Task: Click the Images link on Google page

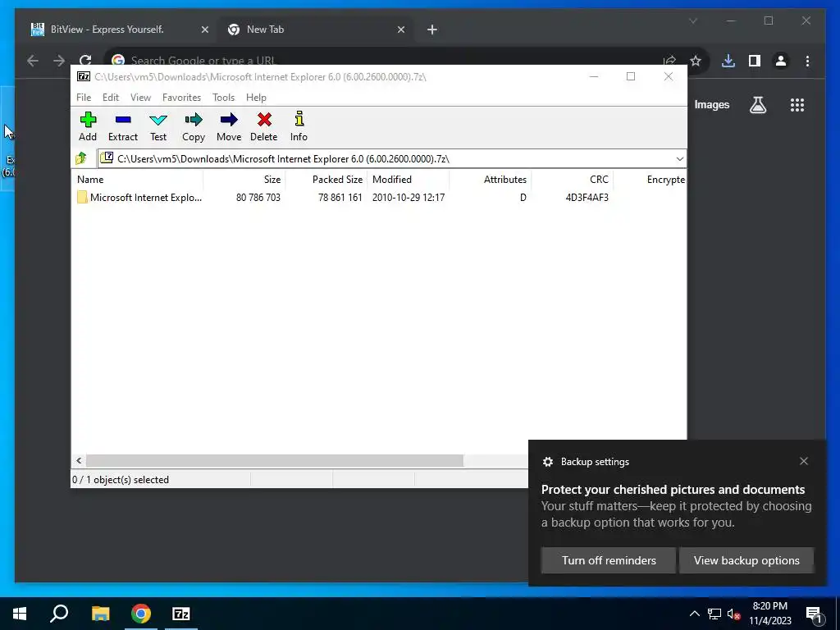Action: point(711,104)
